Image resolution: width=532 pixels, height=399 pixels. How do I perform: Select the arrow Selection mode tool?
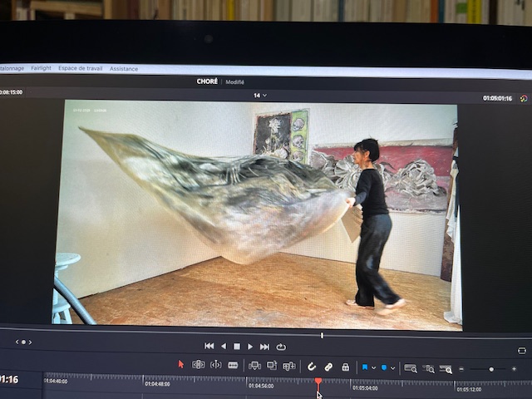pyautogui.click(x=181, y=365)
